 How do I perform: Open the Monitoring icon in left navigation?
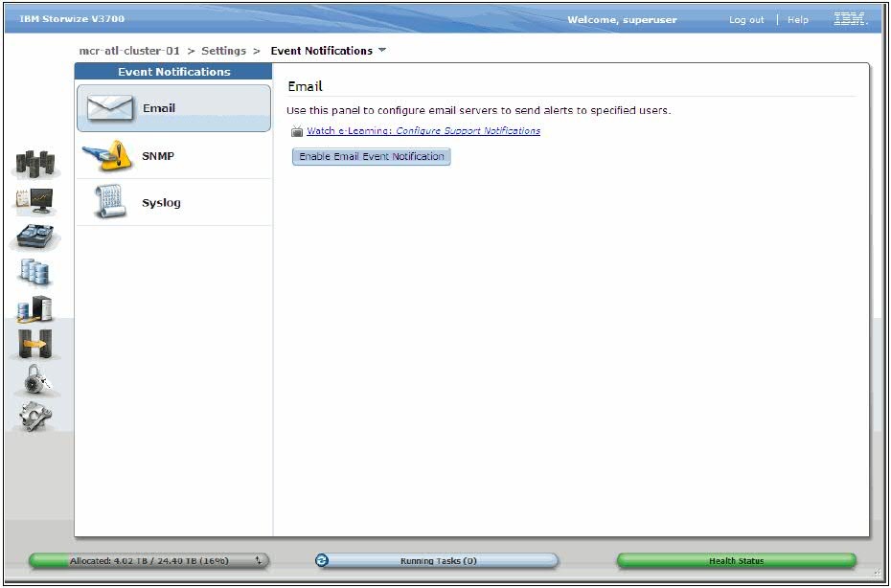34,202
